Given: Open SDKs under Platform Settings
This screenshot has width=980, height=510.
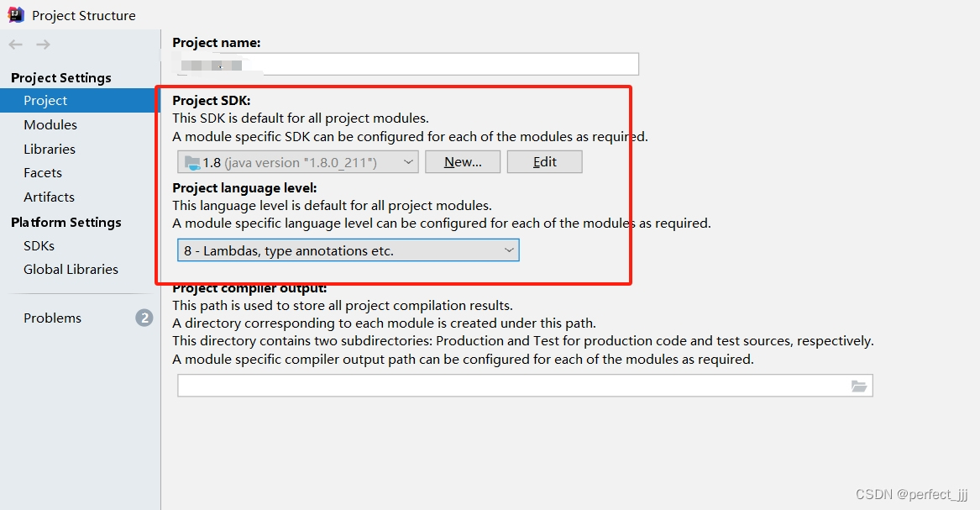Looking at the screenshot, I should [x=39, y=245].
